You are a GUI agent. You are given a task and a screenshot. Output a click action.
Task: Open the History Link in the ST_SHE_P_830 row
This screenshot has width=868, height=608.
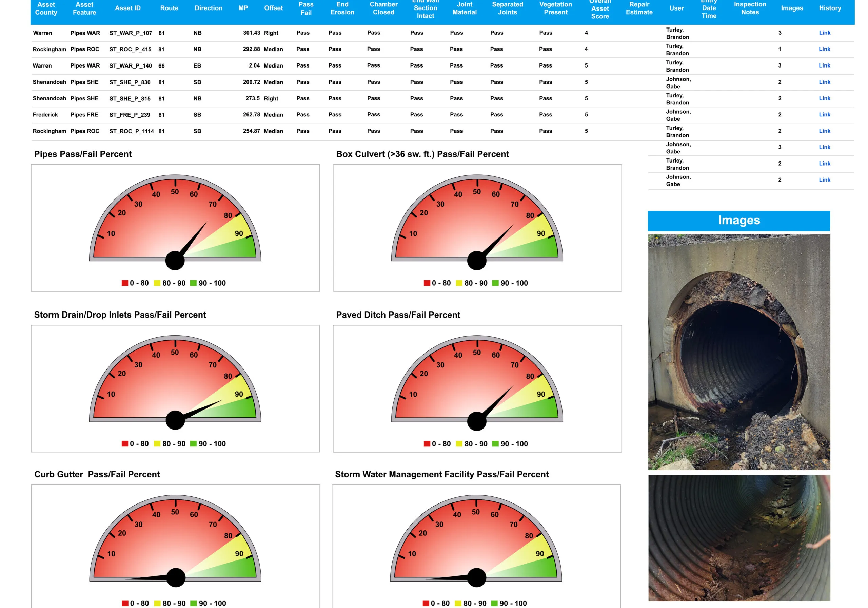pos(824,82)
